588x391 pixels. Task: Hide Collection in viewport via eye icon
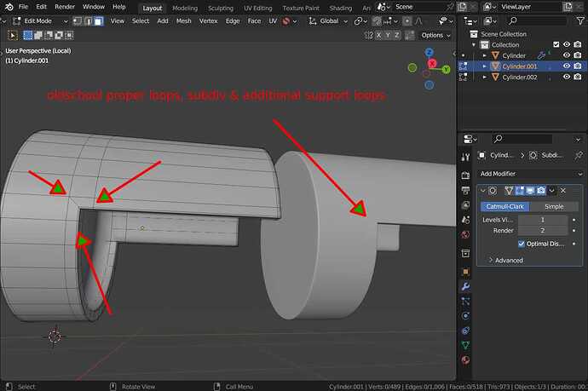click(x=567, y=44)
